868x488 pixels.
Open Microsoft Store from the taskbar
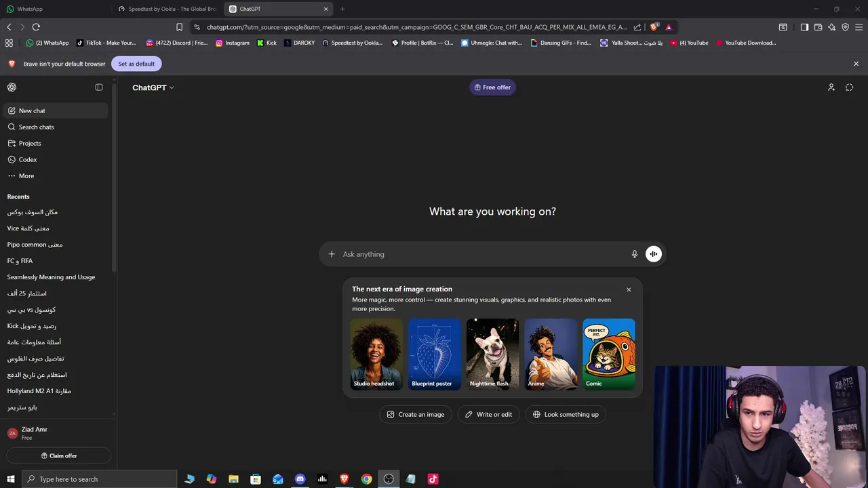(x=256, y=479)
